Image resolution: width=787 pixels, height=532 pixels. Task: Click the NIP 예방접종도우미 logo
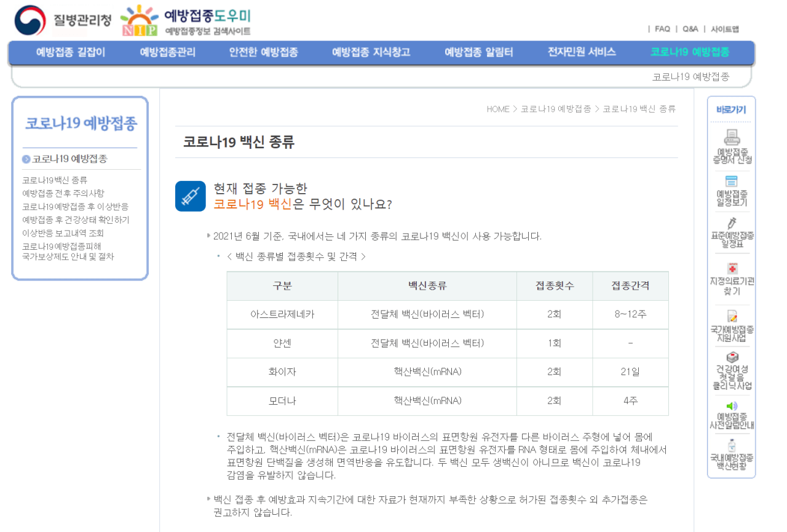coord(186,20)
